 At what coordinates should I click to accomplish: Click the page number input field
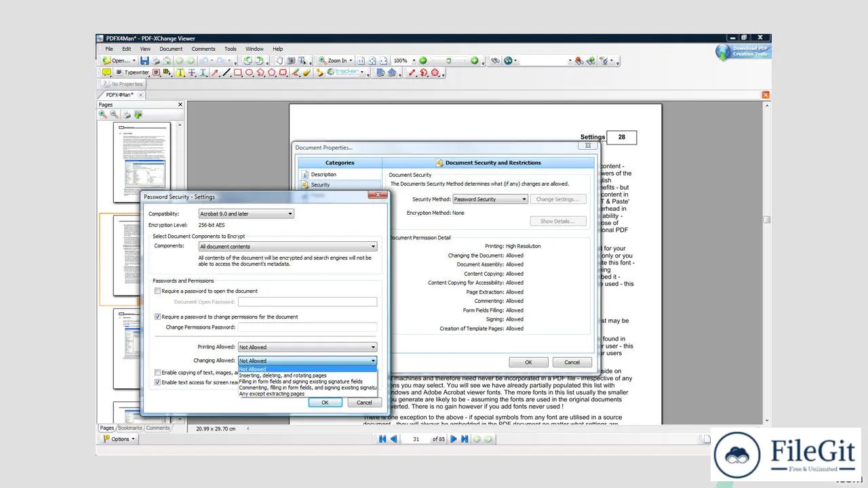click(417, 439)
